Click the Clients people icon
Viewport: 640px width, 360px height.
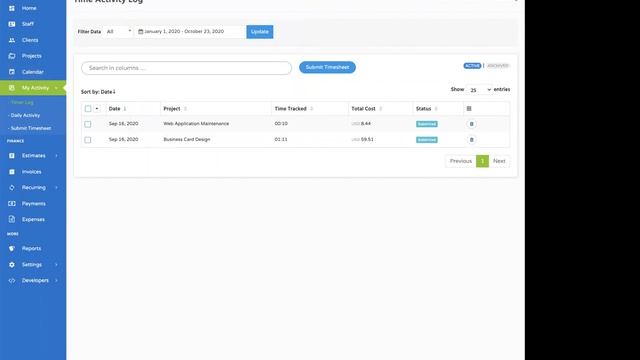pos(12,40)
